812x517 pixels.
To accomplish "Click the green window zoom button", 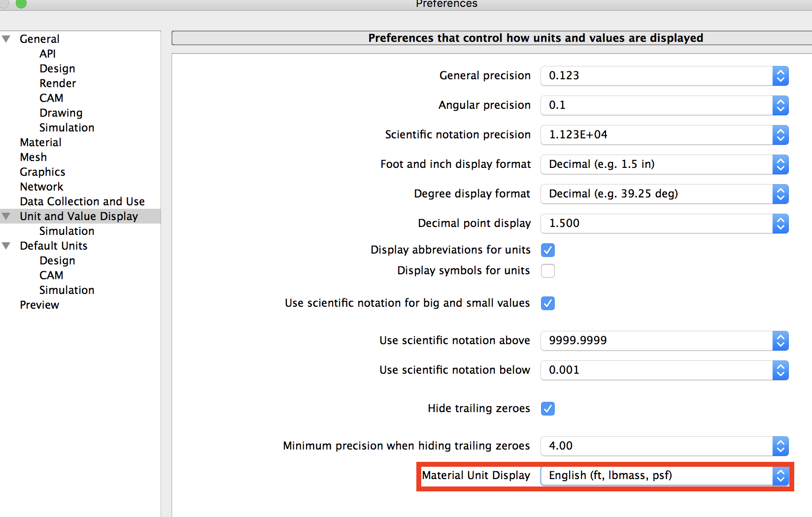I will (x=21, y=3).
